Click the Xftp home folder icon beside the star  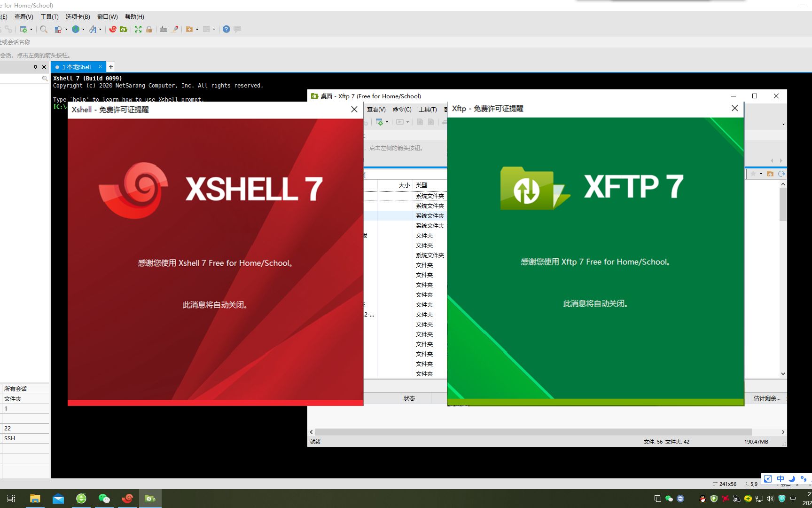[770, 174]
